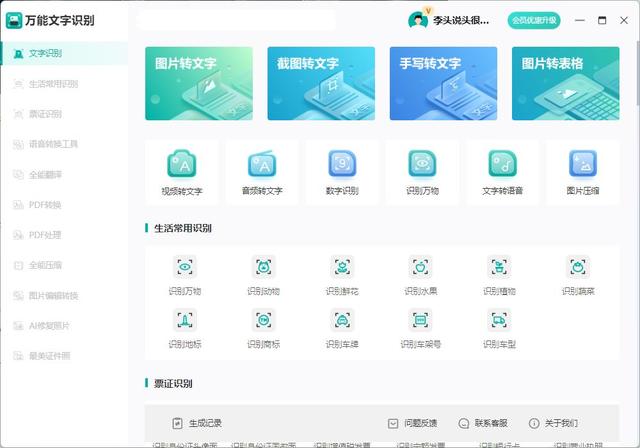Open the 视频转文字 tool icon
Viewport: 640px width, 448px height.
(182, 165)
